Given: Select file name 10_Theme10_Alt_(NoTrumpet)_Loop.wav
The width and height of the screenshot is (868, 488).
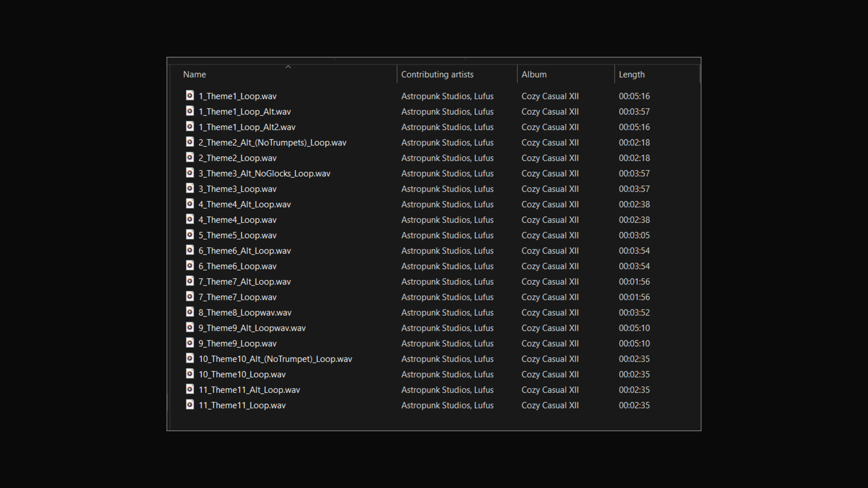Looking at the screenshot, I should coord(275,359).
